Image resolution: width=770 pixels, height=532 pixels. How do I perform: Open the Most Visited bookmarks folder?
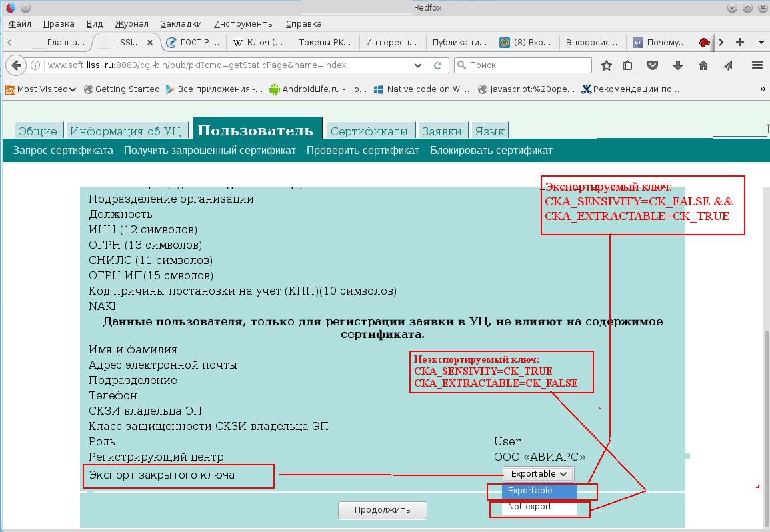(41, 89)
